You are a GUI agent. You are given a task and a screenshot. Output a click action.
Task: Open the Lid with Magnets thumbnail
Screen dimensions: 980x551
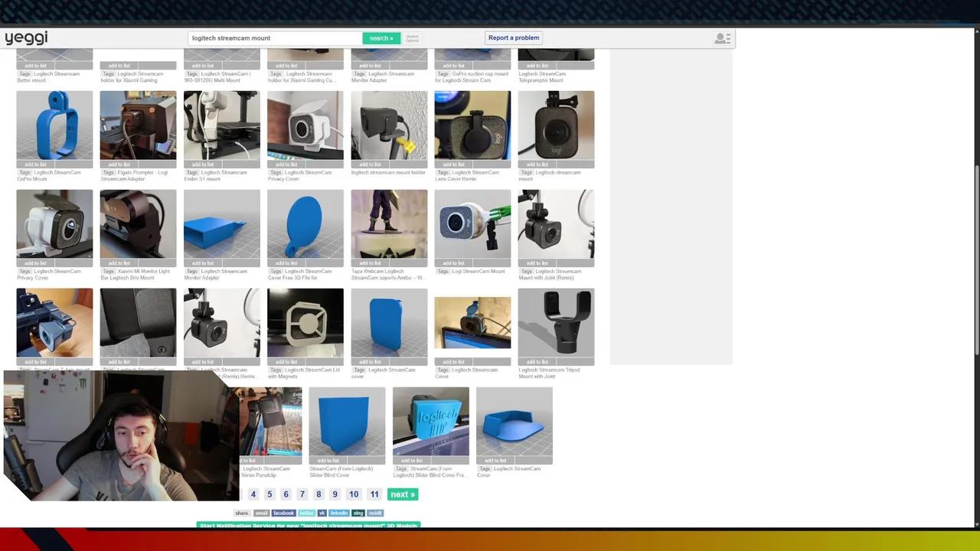[x=305, y=323]
